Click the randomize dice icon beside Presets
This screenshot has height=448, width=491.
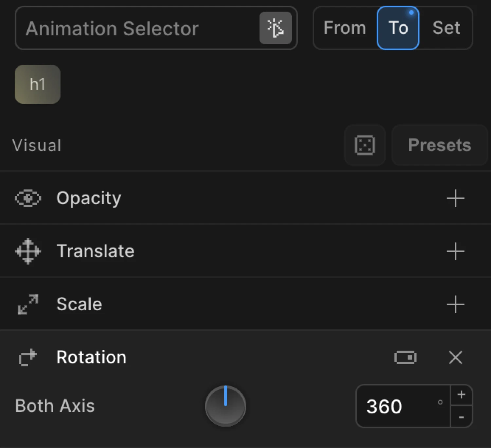pyautogui.click(x=364, y=145)
